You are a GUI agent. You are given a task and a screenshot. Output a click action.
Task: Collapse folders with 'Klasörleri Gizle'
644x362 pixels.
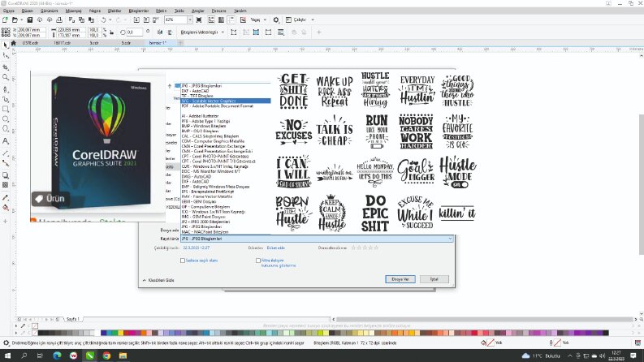[158, 280]
